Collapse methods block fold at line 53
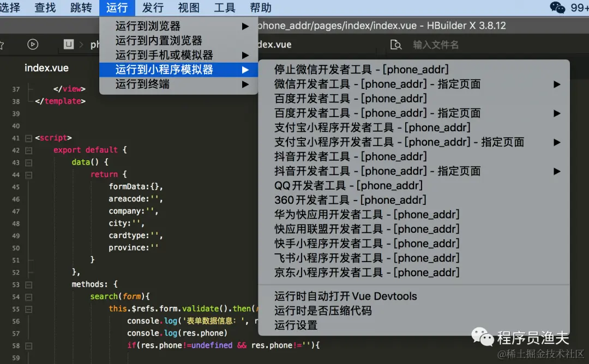Image resolution: width=589 pixels, height=364 pixels. click(x=28, y=285)
